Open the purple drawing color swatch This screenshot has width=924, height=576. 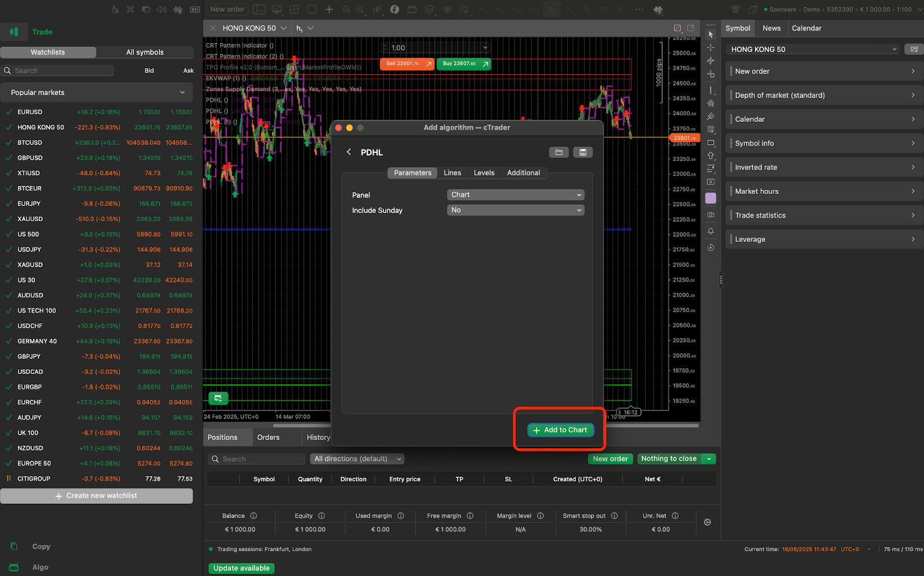point(711,198)
